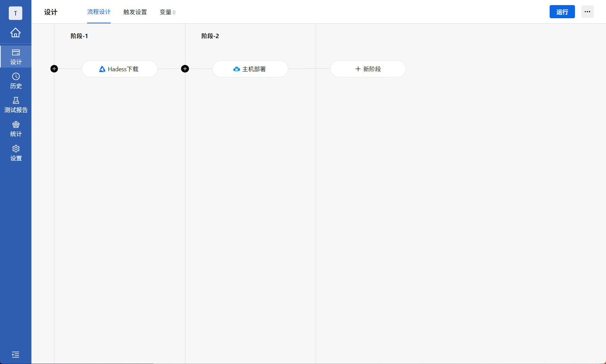
Task: Open the Hadess下载 task node
Action: [x=120, y=69]
